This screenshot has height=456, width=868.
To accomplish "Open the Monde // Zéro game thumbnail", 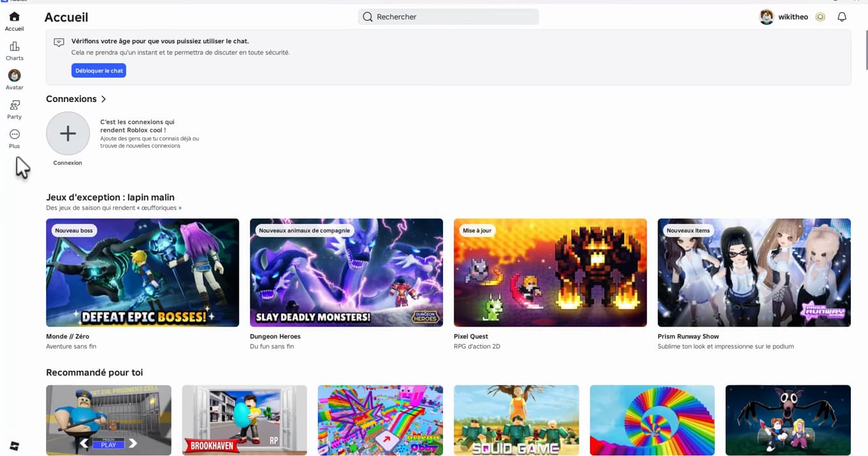I will tap(142, 272).
